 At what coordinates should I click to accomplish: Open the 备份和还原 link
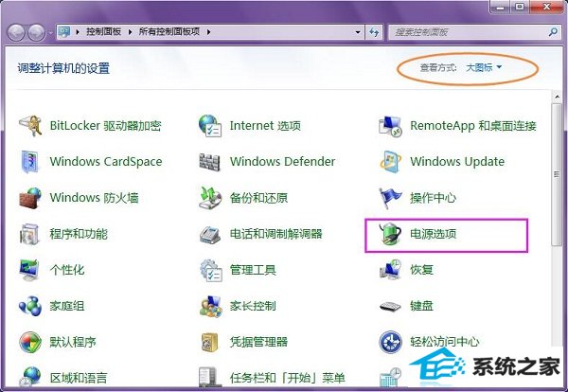point(258,198)
